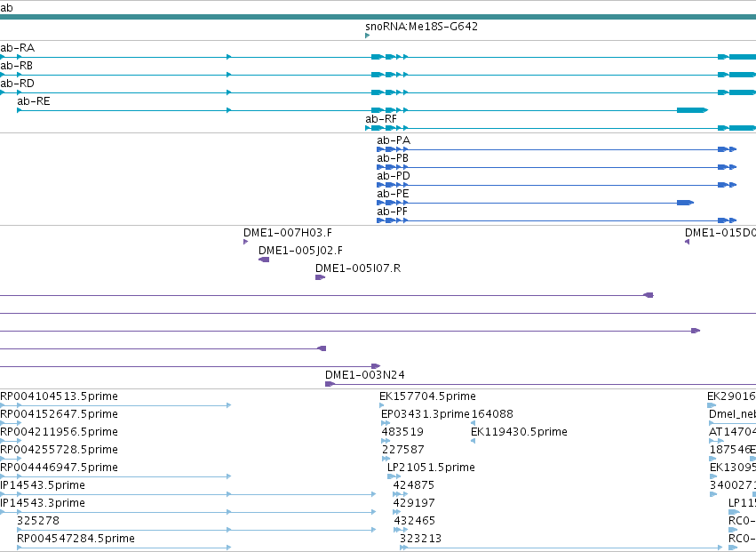The image size is (756, 552).
Task: Select EST RP004446947.5prime
Action: click(x=59, y=468)
